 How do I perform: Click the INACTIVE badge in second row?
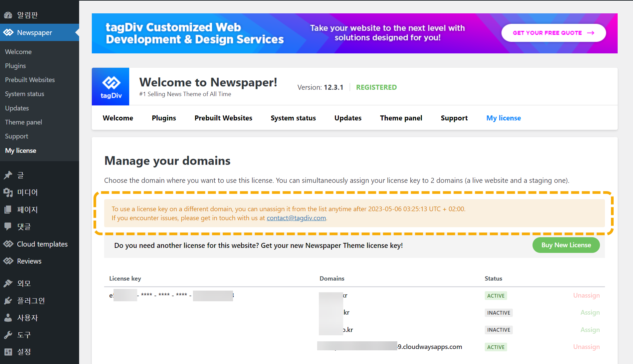[498, 313]
